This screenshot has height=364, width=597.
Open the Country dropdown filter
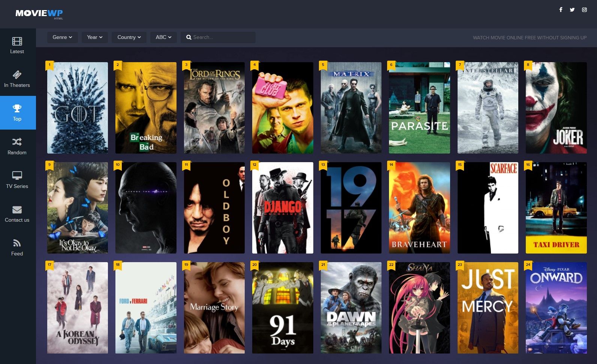[129, 37]
